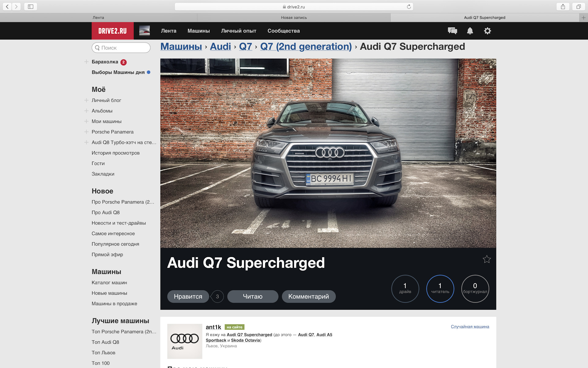Open Новые машины sidebar link
Image resolution: width=588 pixels, height=368 pixels.
[109, 293]
